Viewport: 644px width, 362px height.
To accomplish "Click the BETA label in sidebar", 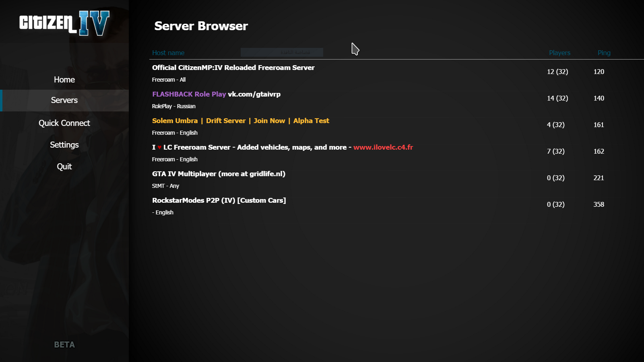I will pyautogui.click(x=64, y=345).
